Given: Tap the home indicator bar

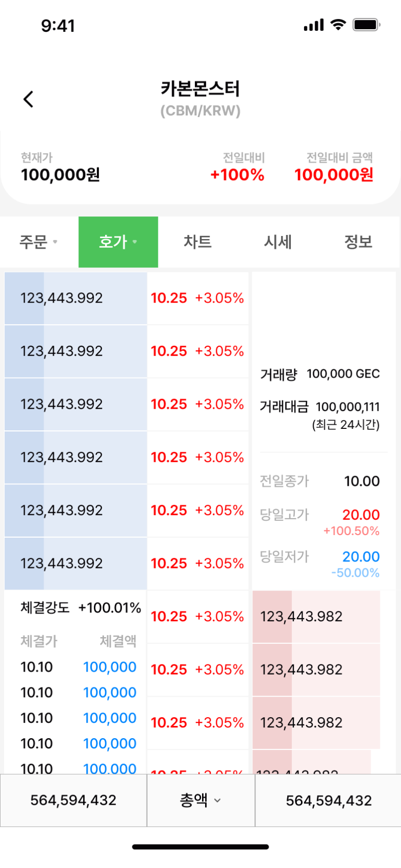Looking at the screenshot, I should coord(200,846).
